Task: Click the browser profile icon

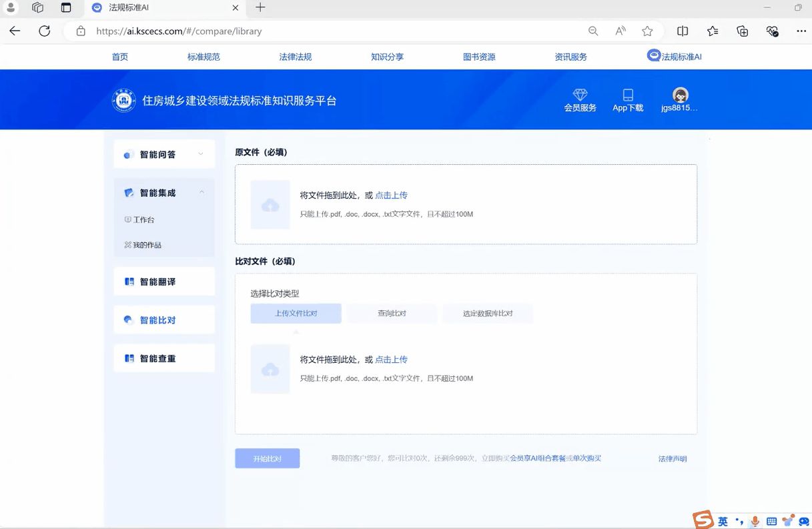Action: click(11, 7)
